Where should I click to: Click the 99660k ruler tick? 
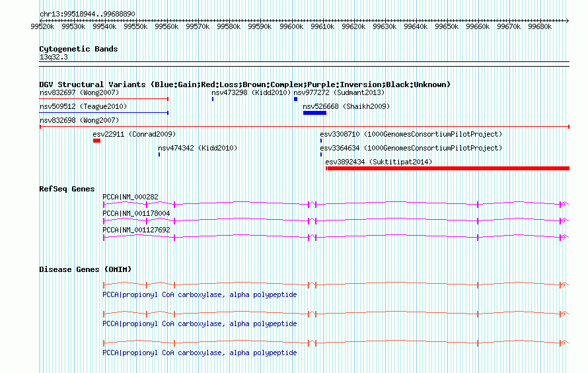click(x=478, y=26)
